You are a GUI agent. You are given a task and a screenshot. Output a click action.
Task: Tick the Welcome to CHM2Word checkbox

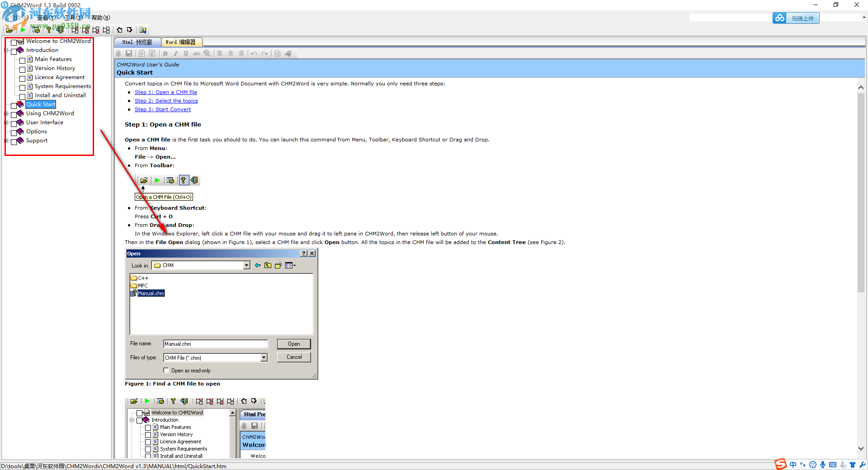(x=14, y=42)
